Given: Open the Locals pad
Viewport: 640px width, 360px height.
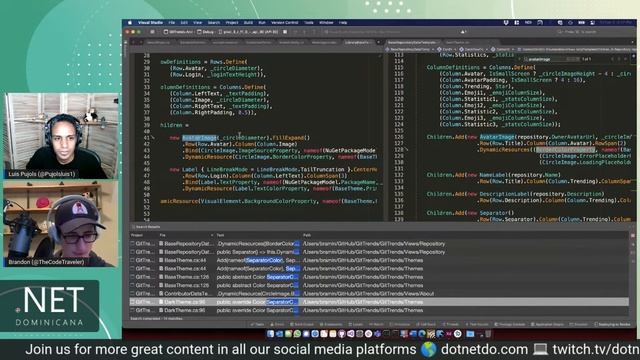Looking at the screenshot, I should (x=356, y=324).
